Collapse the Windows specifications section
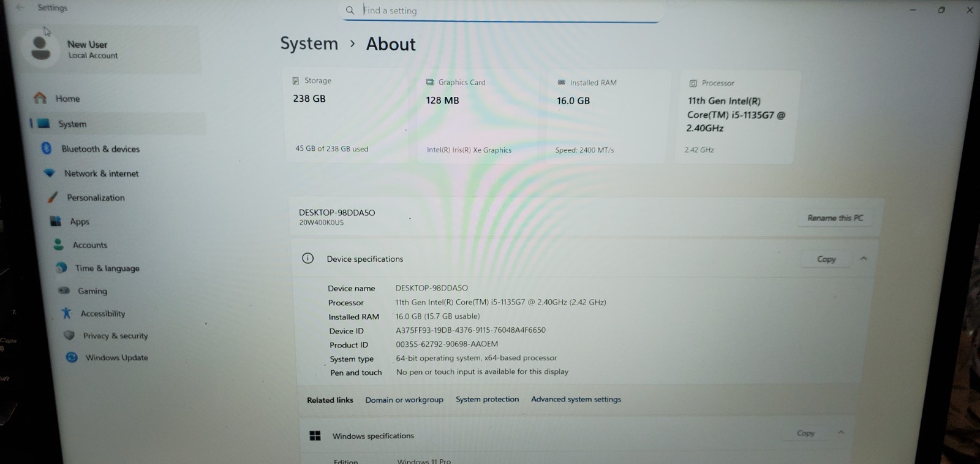The width and height of the screenshot is (980, 464). tap(841, 433)
